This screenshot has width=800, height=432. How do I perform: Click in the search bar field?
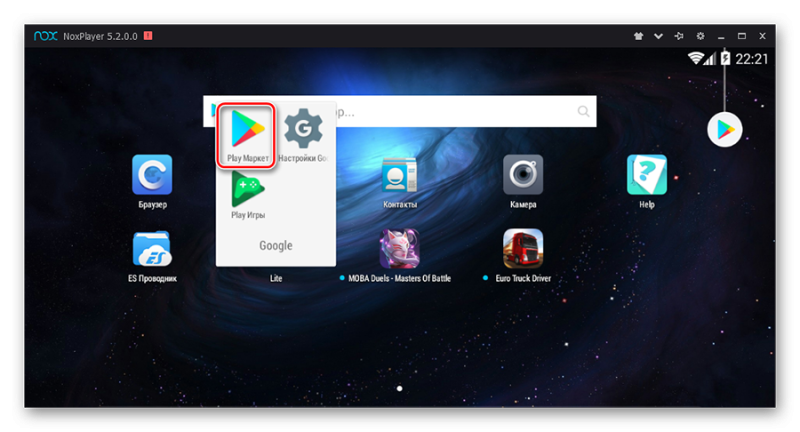(399, 111)
